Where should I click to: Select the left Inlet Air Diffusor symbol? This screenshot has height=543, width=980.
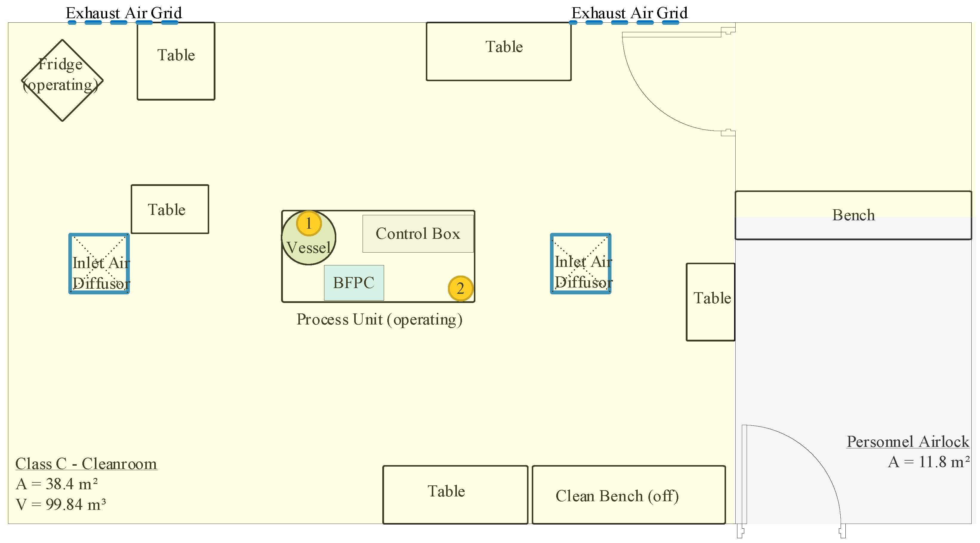(99, 264)
